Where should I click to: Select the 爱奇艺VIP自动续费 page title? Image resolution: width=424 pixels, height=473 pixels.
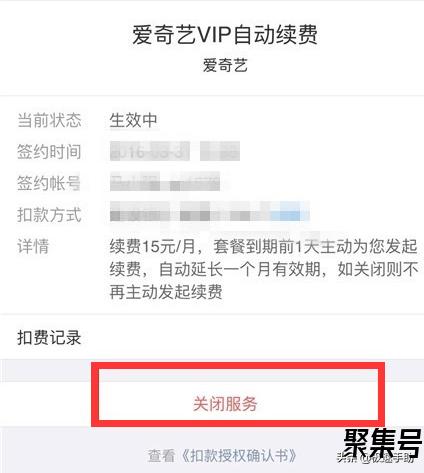click(x=225, y=34)
